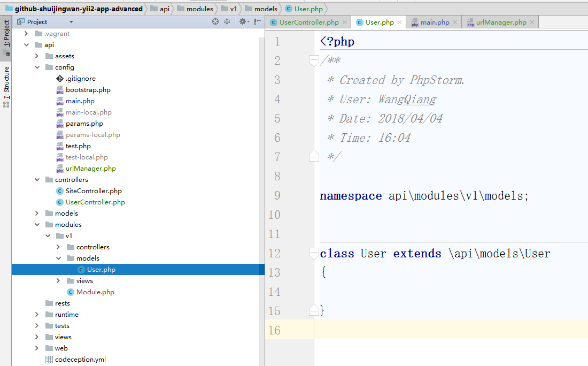Screen dimensions: 588x366
Task: Collapse all nodes in Project panel toolbar
Action: click(x=227, y=22)
